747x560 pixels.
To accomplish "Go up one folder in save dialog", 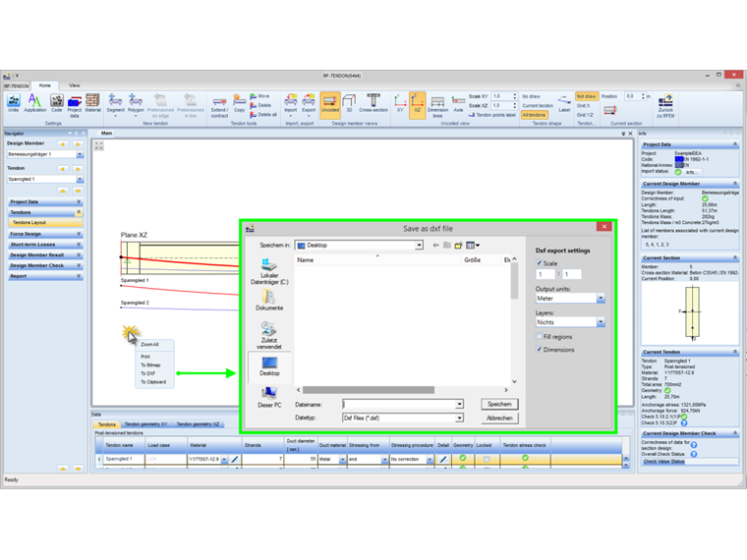I will [x=447, y=246].
